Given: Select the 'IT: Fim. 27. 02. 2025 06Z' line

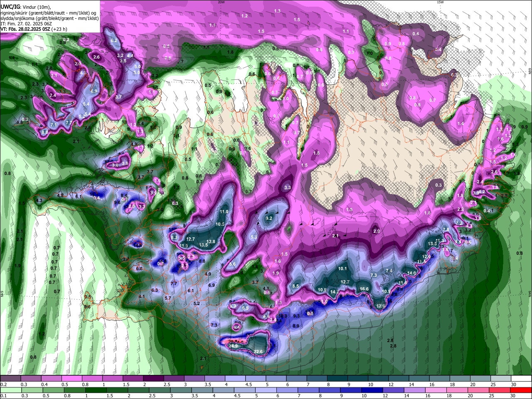Looking at the screenshot, I should [26, 24].
